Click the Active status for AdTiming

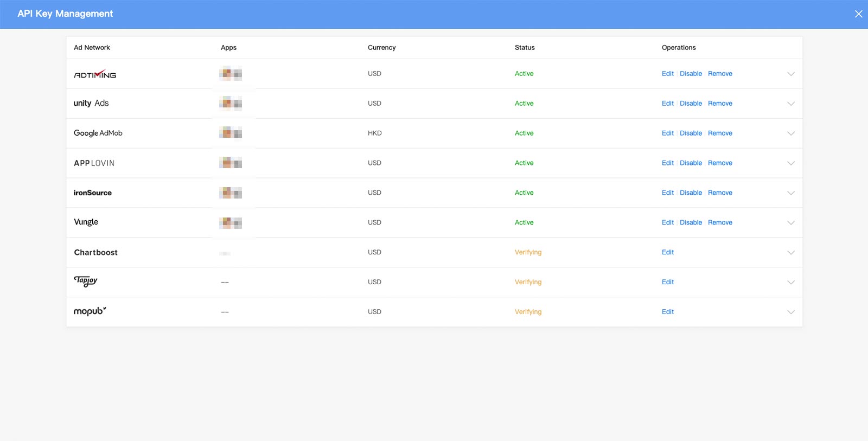coord(524,74)
